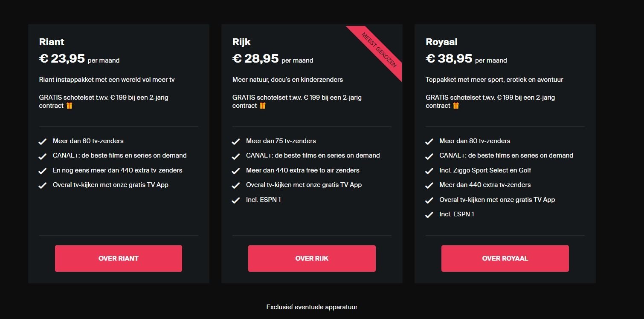Click checkmark beside Meer dan 80 tv-zenders
644x319 pixels.
point(429,141)
